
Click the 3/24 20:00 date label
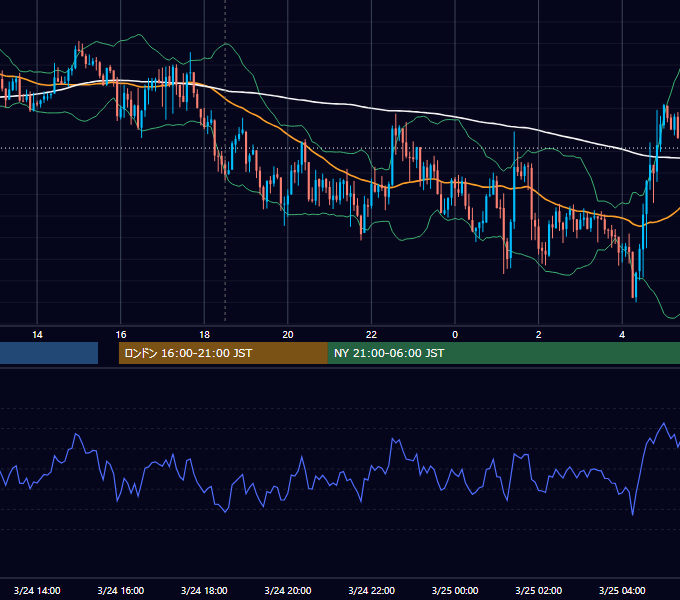click(288, 590)
